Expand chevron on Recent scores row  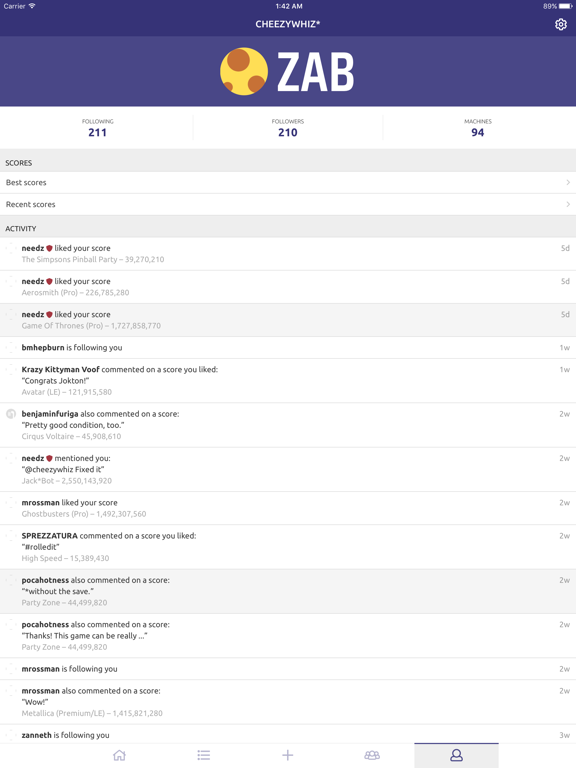pos(568,204)
